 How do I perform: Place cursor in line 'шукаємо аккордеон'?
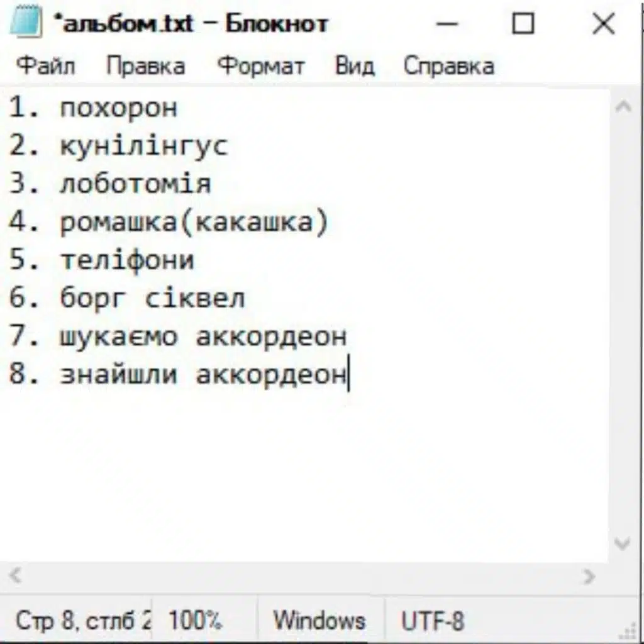pyautogui.click(x=203, y=336)
